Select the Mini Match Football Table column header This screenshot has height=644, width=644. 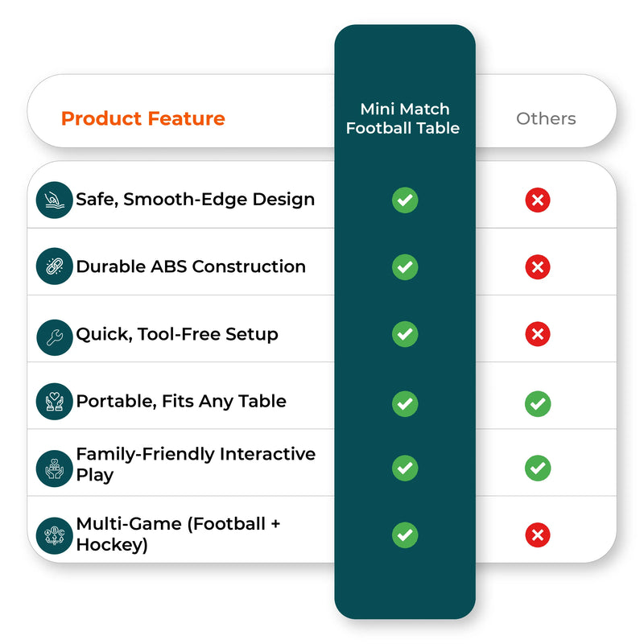(x=403, y=118)
